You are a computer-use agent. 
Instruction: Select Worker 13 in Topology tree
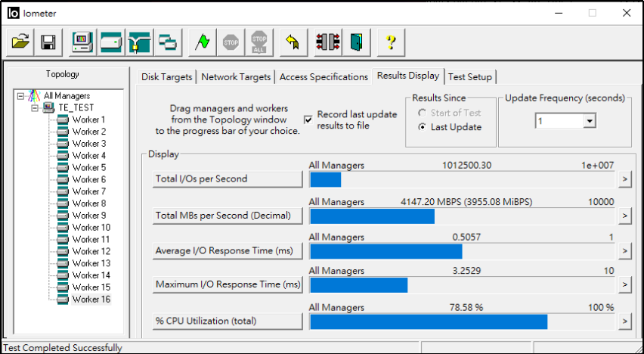[x=91, y=263]
